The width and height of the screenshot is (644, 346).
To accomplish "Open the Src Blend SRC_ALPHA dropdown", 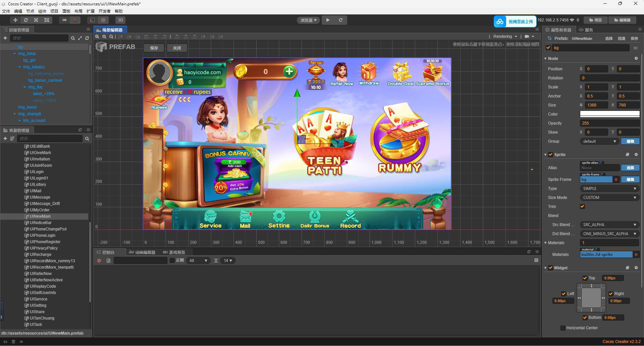I will (x=609, y=225).
